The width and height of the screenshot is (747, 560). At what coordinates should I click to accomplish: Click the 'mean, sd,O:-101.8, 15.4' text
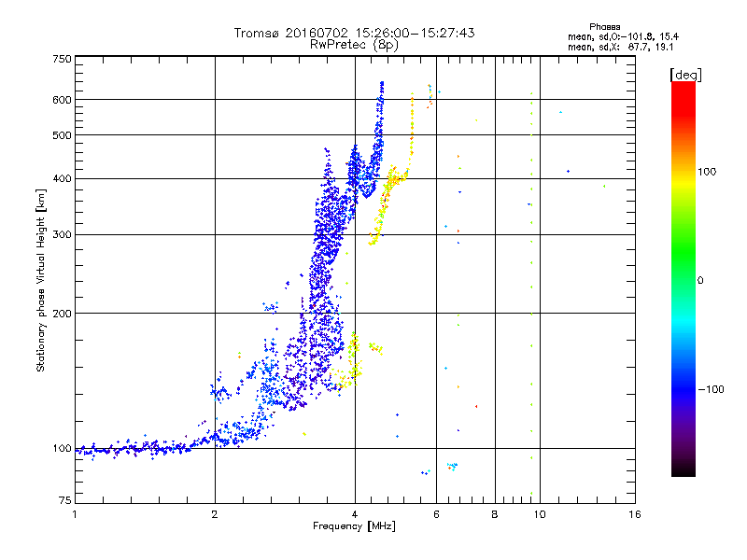pyautogui.click(x=623, y=36)
